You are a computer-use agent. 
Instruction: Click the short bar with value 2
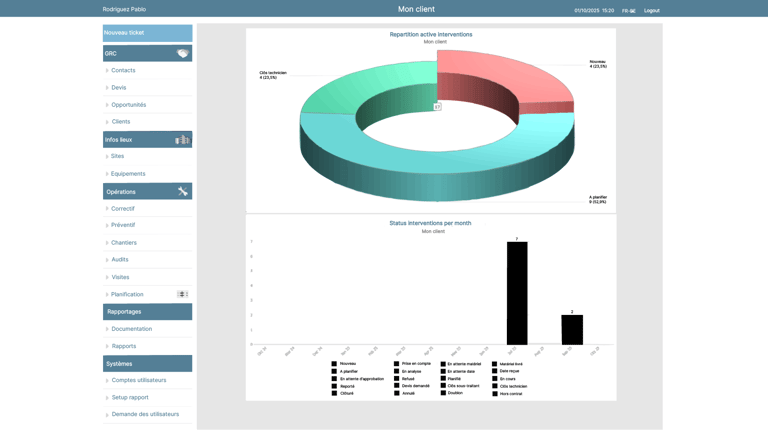572,330
